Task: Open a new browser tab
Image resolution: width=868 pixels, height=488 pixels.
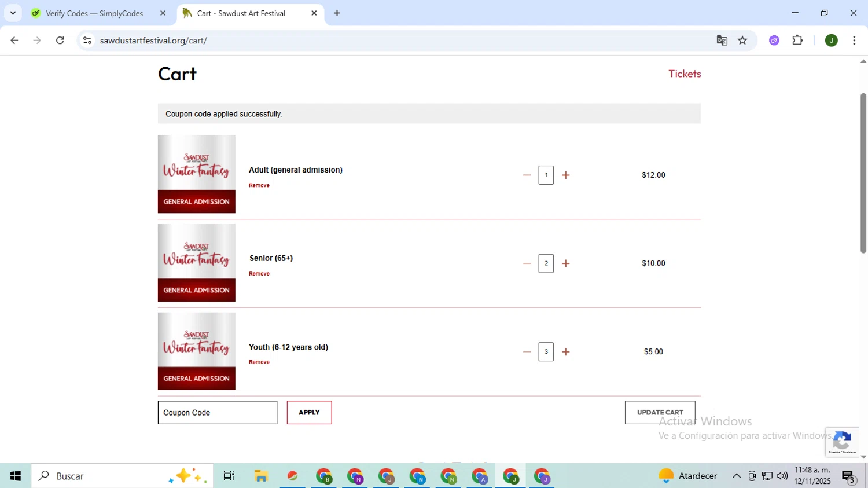Action: tap(337, 13)
